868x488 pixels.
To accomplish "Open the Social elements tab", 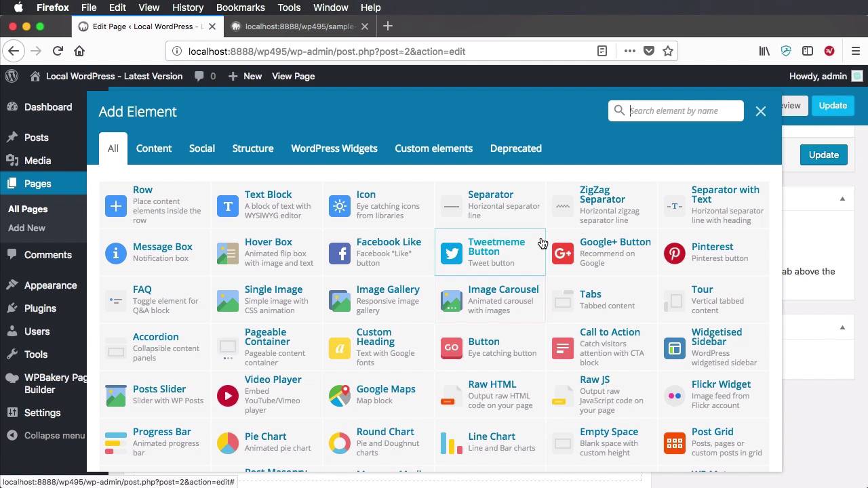I will click(202, 148).
